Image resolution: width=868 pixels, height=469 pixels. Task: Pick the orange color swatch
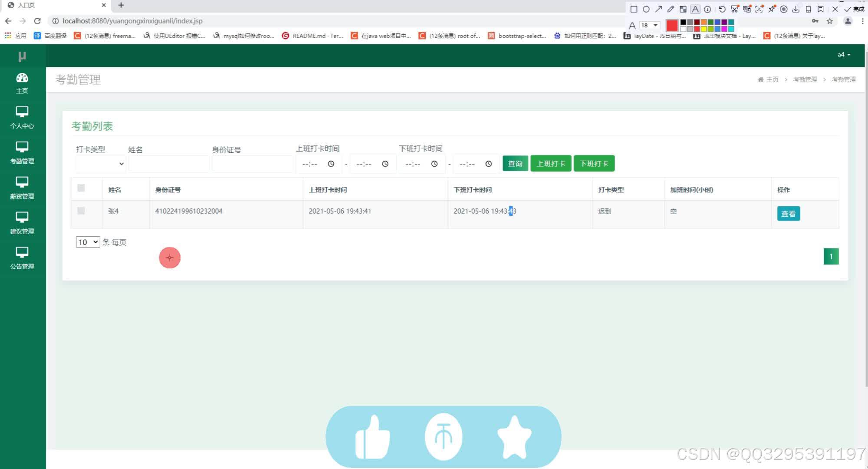point(704,22)
